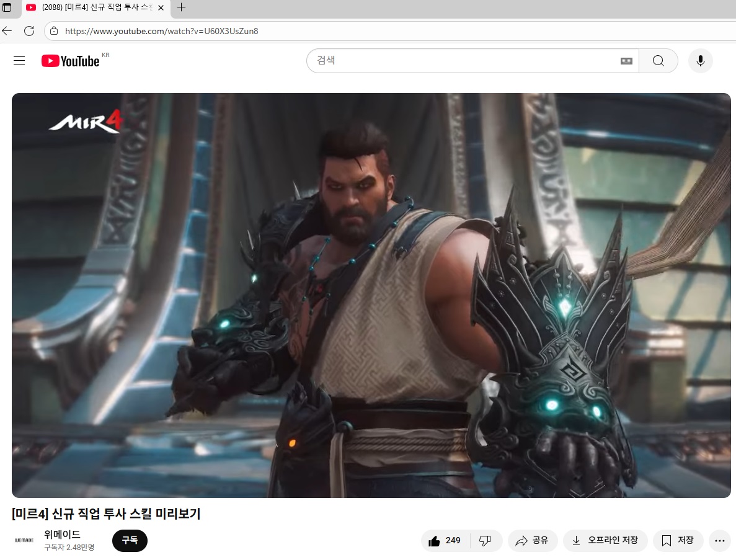Click the magnifier search button

click(658, 61)
